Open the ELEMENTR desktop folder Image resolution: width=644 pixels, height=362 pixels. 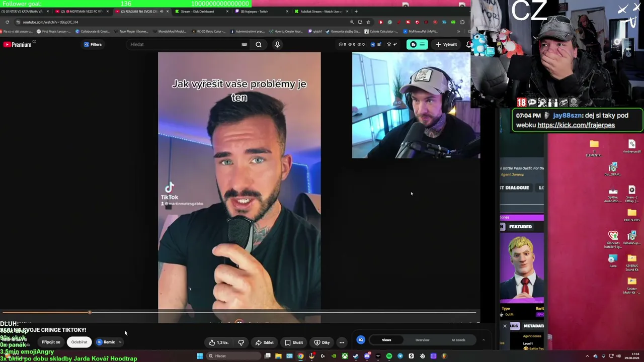[594, 148]
